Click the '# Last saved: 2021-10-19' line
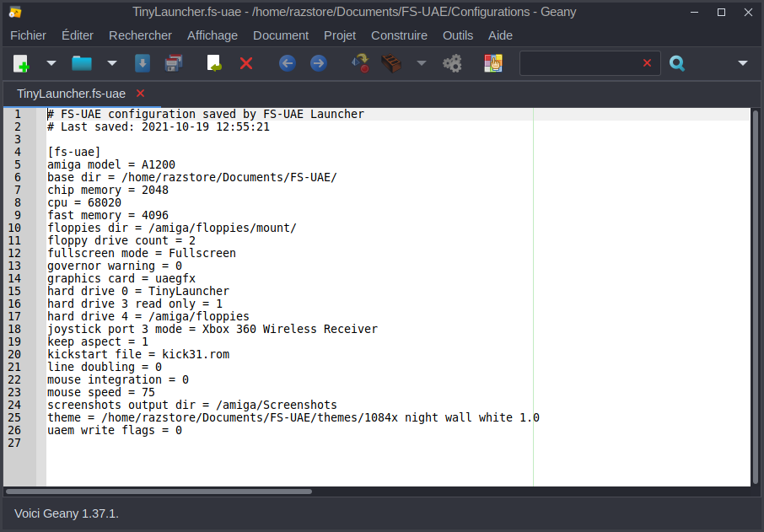764x532 pixels. 159,126
